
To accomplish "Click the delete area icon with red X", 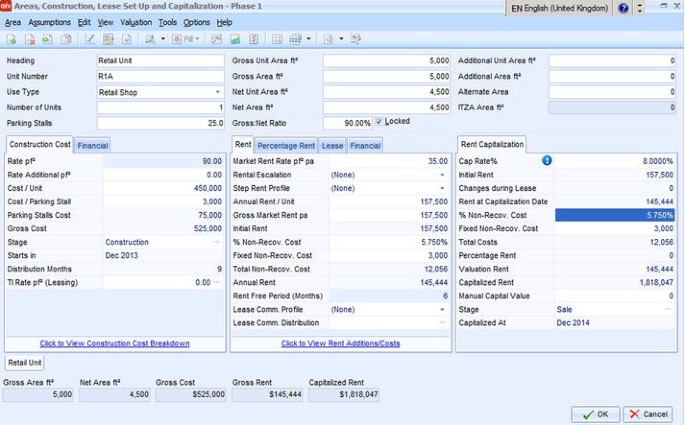I will click(x=30, y=39).
